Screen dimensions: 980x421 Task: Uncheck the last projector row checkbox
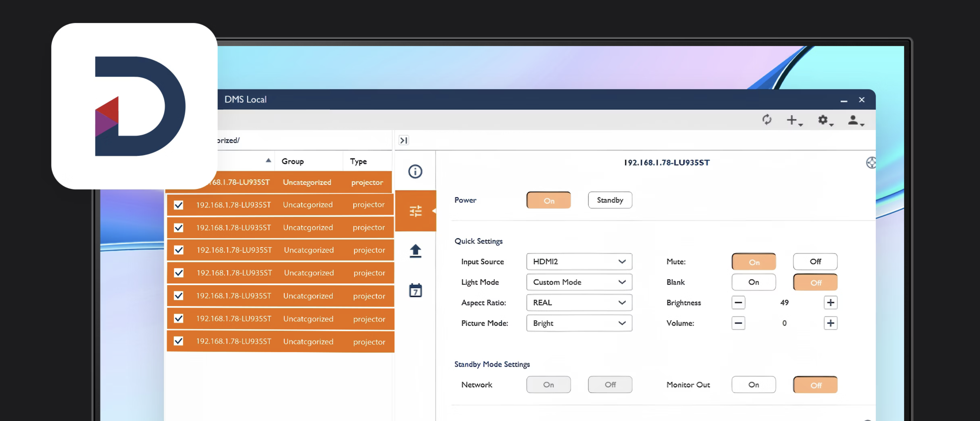coord(178,341)
